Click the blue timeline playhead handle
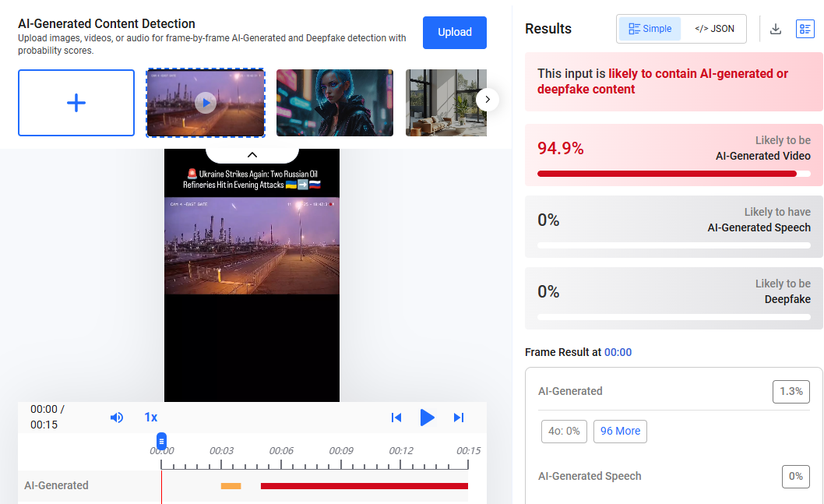This screenshot has height=504, width=824. (x=161, y=441)
